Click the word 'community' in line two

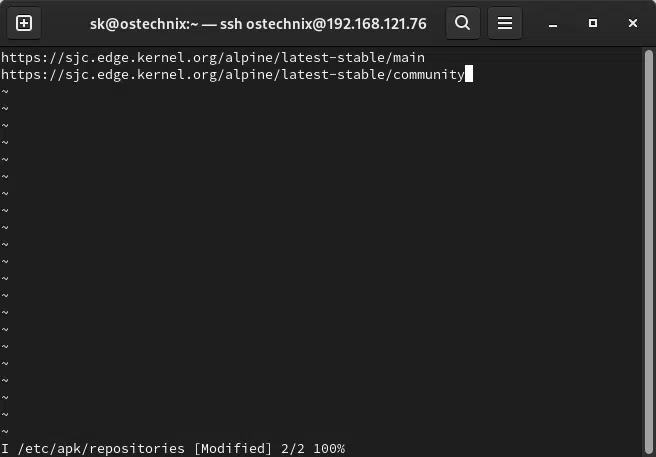click(430, 74)
